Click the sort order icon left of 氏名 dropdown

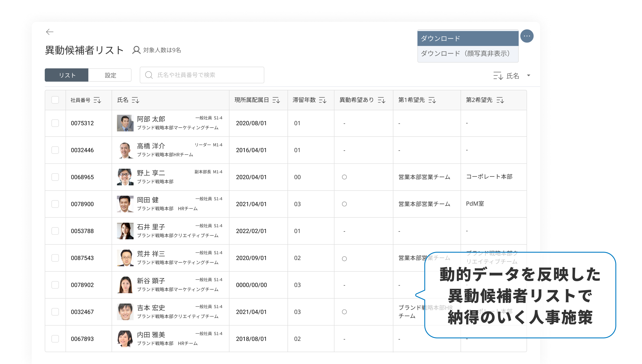coord(498,76)
